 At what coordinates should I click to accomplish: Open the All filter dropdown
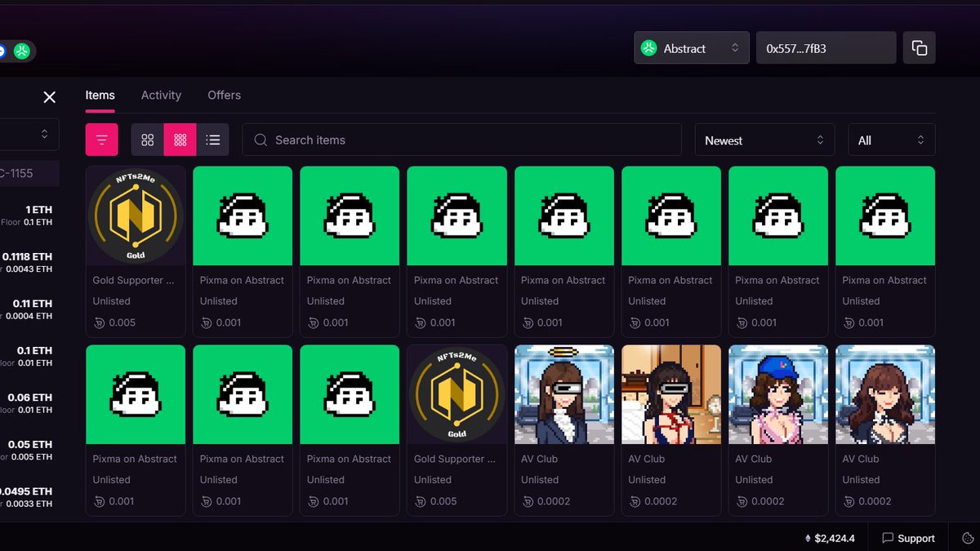click(892, 140)
